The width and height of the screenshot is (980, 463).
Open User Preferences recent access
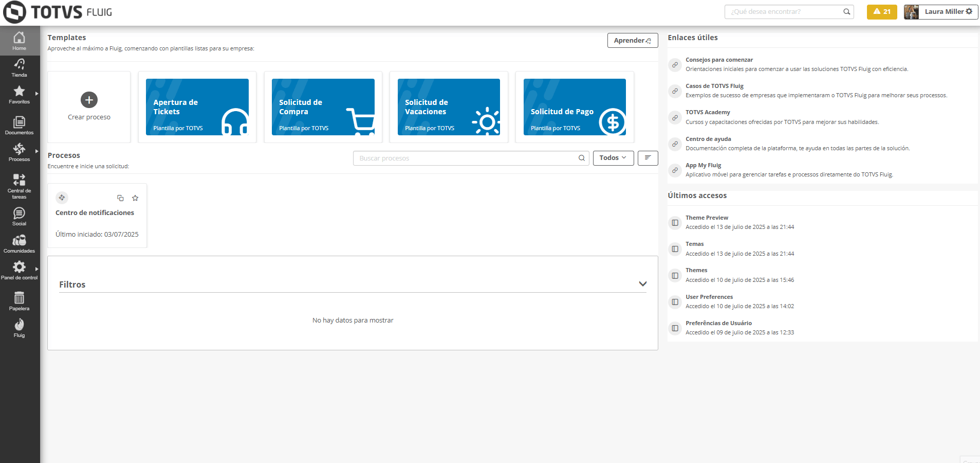pos(709,297)
